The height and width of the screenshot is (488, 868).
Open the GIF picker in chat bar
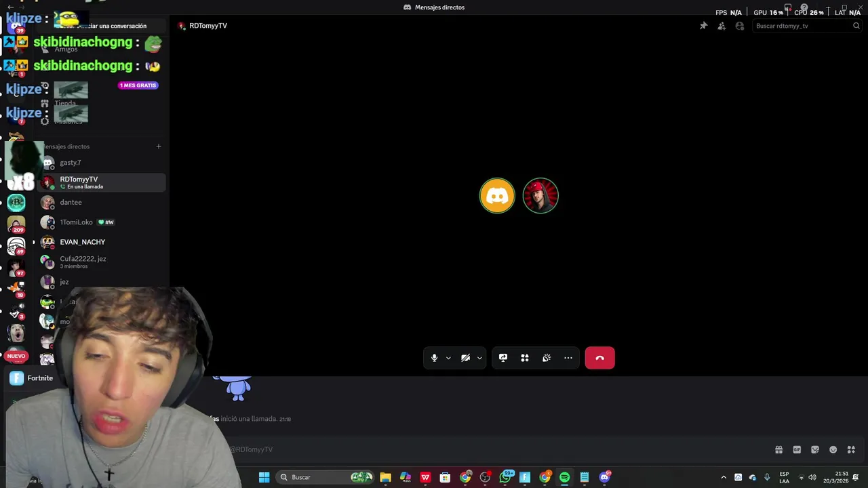click(x=797, y=449)
